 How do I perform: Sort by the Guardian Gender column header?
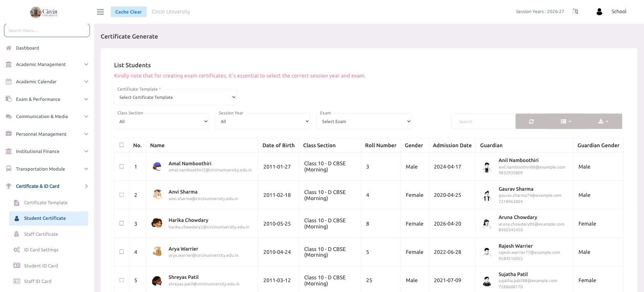[x=598, y=145]
